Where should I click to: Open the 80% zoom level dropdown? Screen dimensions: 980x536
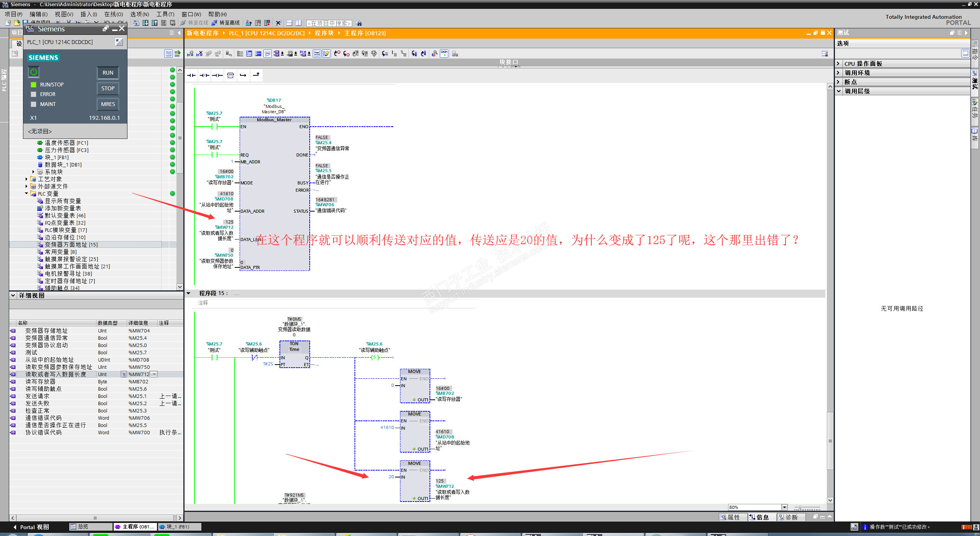click(784, 507)
